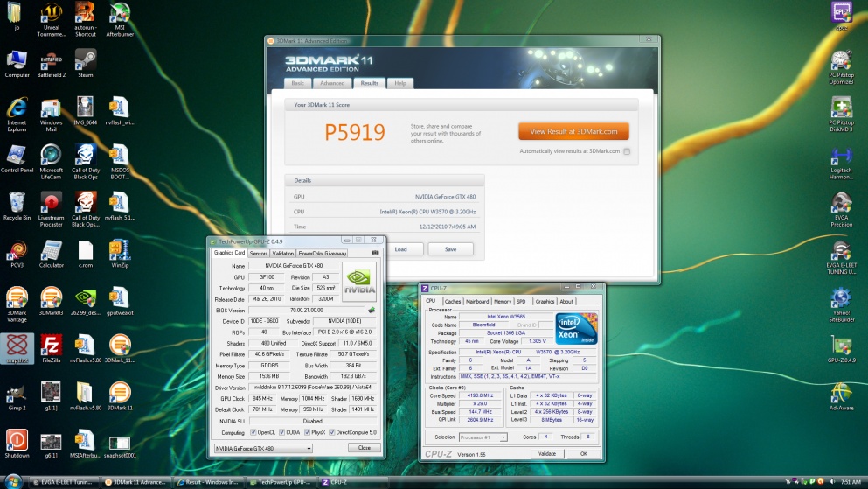The width and height of the screenshot is (868, 489).
Task: Open the FileZilla desktop shortcut
Action: pyautogui.click(x=52, y=344)
